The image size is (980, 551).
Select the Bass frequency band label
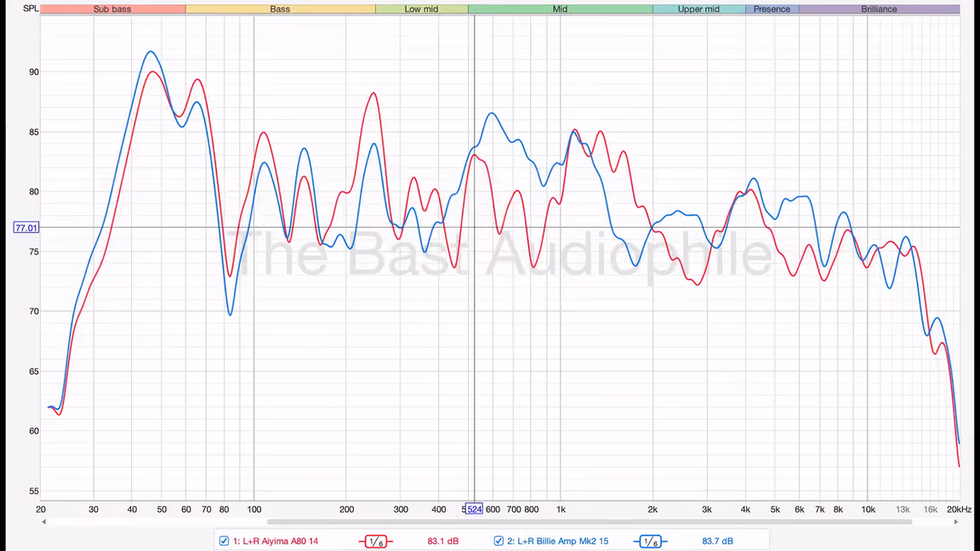tap(280, 9)
